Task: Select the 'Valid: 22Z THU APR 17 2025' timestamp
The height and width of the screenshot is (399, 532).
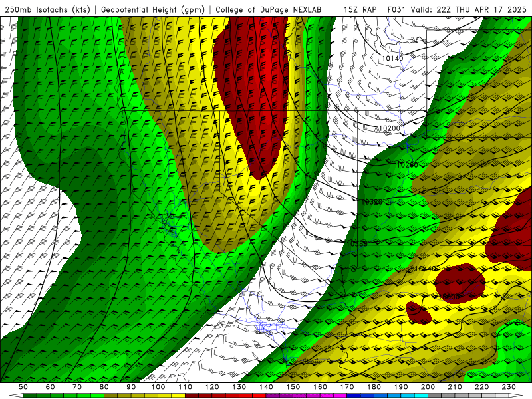Action: click(469, 9)
